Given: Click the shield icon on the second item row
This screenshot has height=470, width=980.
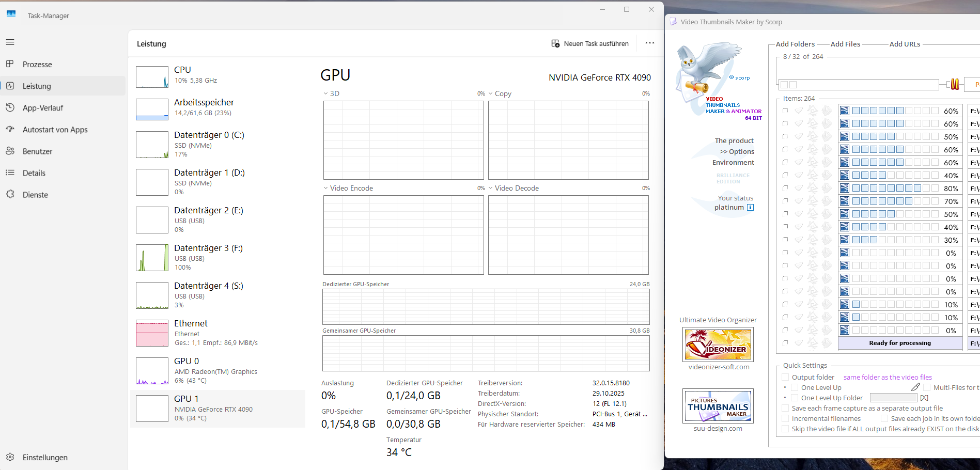Looking at the screenshot, I should (799, 123).
